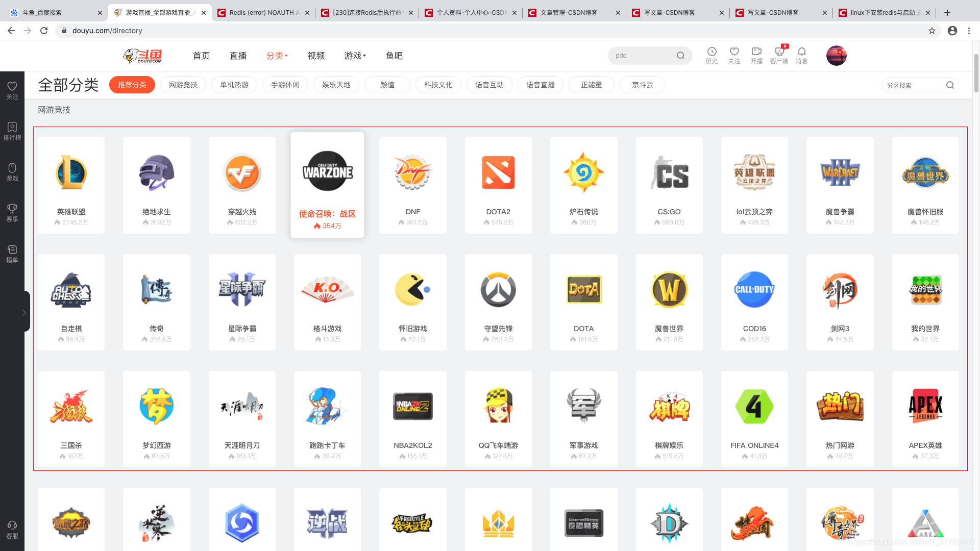Open 守望先锋 Overwatch category
This screenshot has height=551, width=980.
(x=498, y=302)
